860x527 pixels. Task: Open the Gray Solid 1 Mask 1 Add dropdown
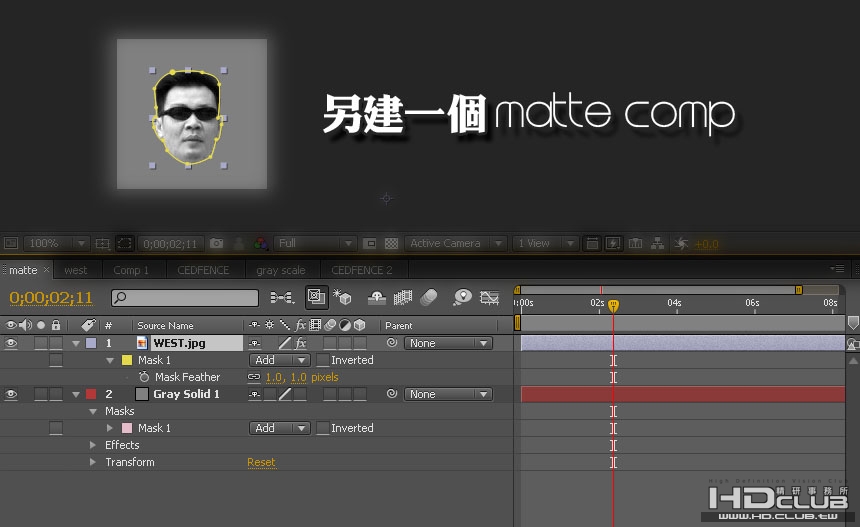pyautogui.click(x=280, y=428)
